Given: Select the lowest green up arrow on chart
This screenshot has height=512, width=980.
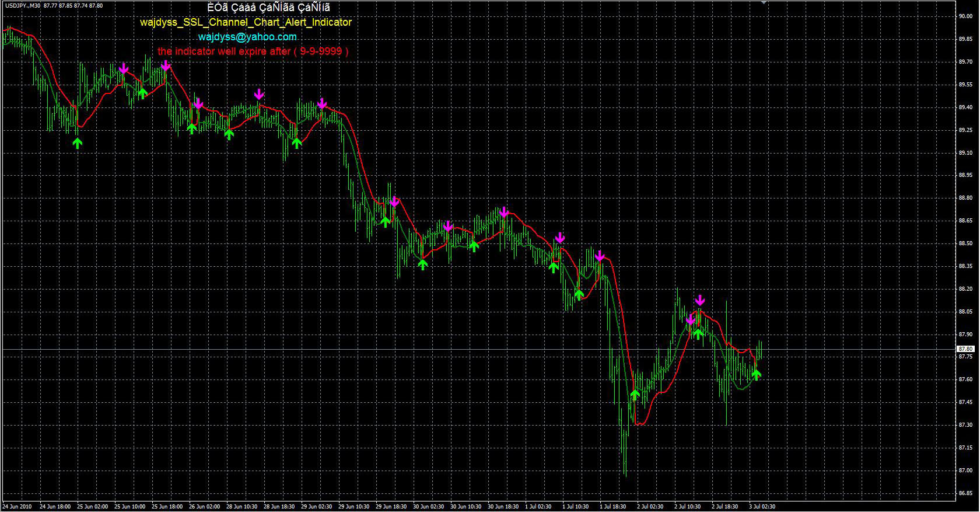Looking at the screenshot, I should (x=635, y=395).
